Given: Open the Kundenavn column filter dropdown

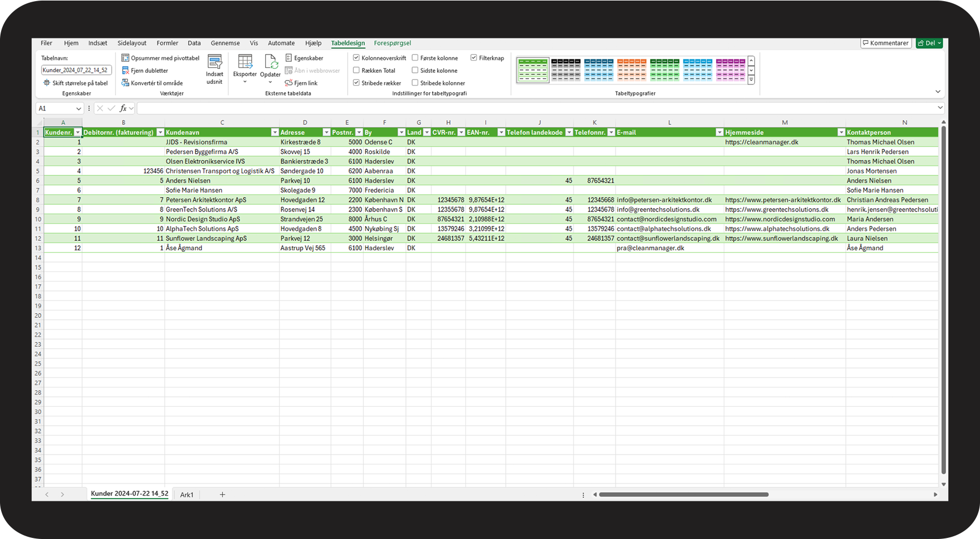Looking at the screenshot, I should coord(275,133).
